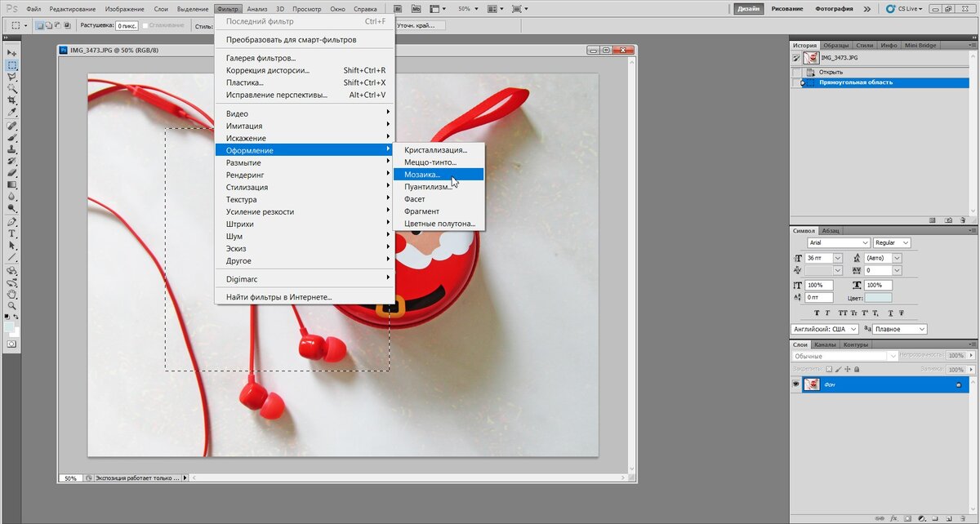The width and height of the screenshot is (980, 524).
Task: Select the Gradient tool
Action: [x=12, y=184]
